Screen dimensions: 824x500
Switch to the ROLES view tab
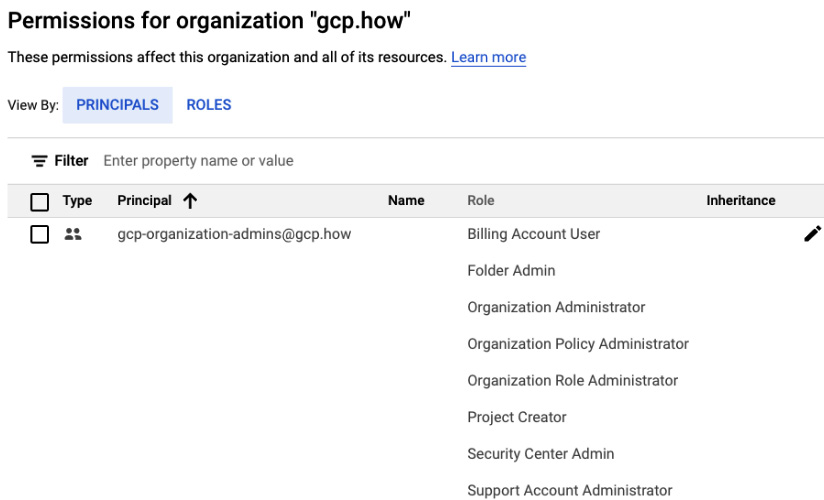tap(209, 105)
